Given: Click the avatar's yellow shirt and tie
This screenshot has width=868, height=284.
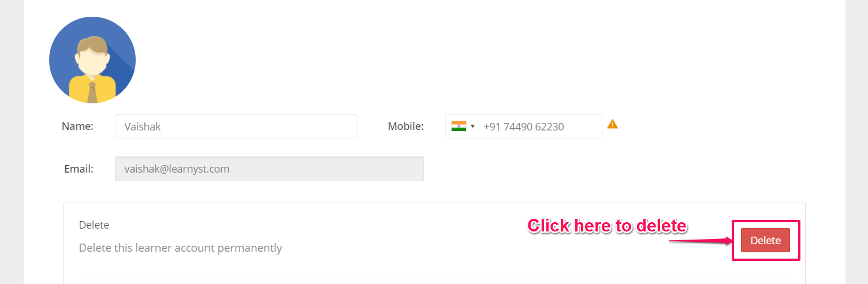Looking at the screenshot, I should (x=92, y=88).
